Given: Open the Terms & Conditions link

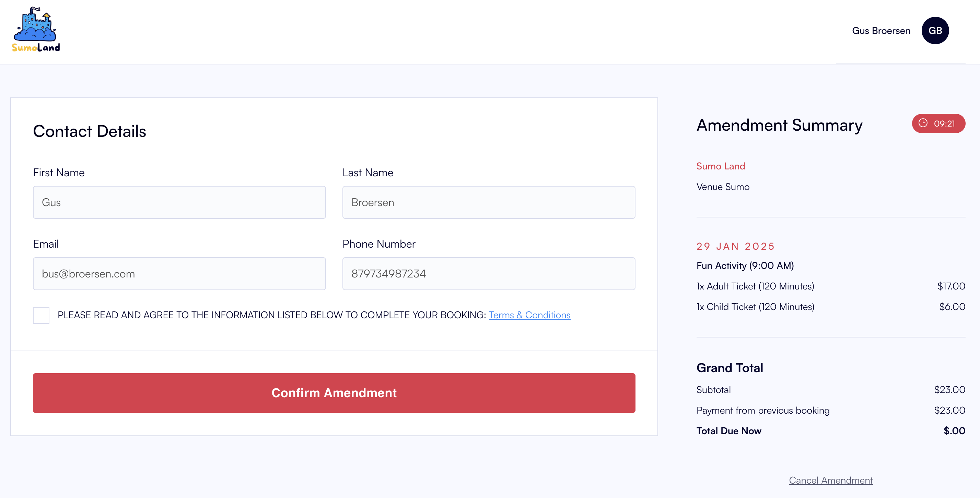Looking at the screenshot, I should point(529,315).
